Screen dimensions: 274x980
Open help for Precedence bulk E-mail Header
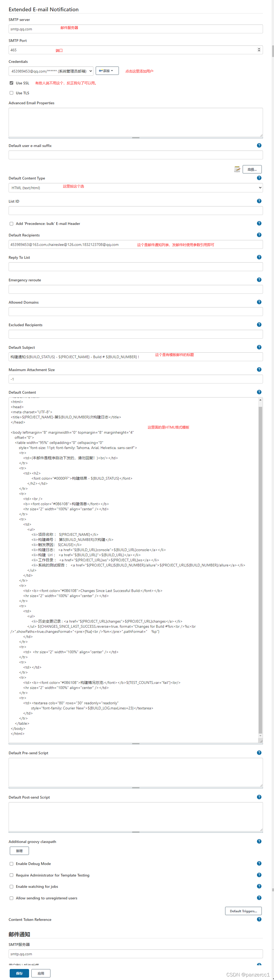pyautogui.click(x=259, y=223)
